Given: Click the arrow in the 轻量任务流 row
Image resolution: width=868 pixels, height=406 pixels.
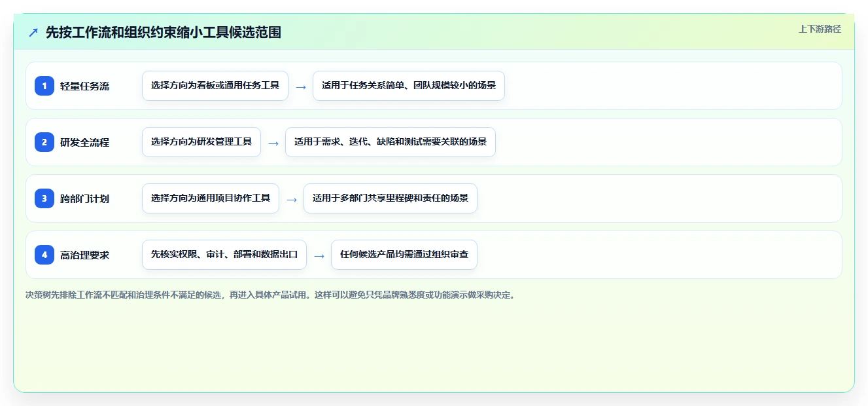Looking at the screenshot, I should click(301, 86).
